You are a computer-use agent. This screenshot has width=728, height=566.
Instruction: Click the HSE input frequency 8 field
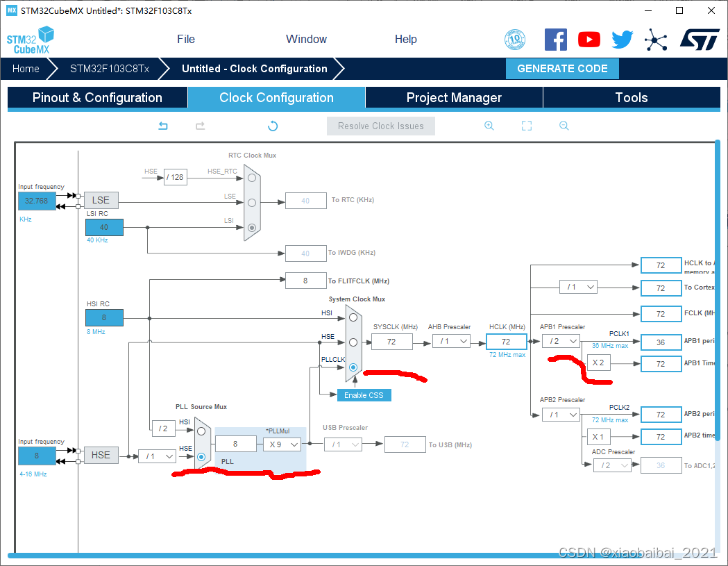coord(37,456)
